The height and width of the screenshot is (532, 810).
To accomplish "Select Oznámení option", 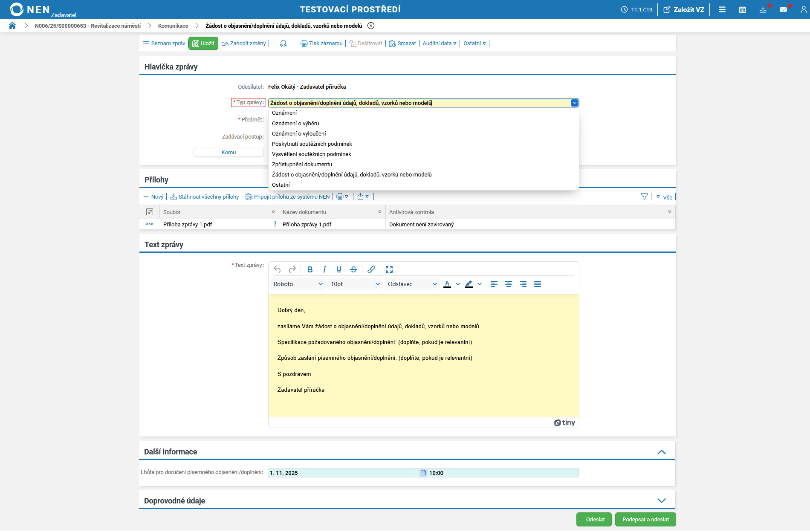I will pyautogui.click(x=423, y=113).
